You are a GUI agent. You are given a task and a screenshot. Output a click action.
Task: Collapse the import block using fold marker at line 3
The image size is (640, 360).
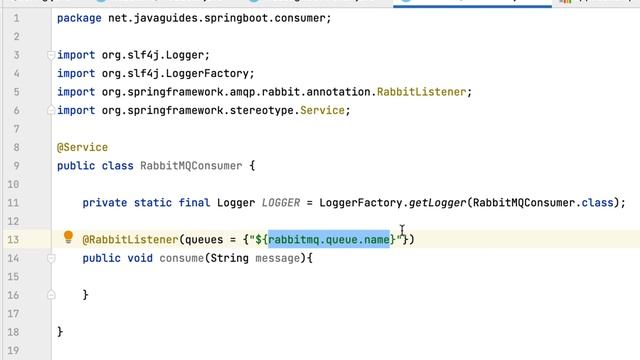(51, 55)
